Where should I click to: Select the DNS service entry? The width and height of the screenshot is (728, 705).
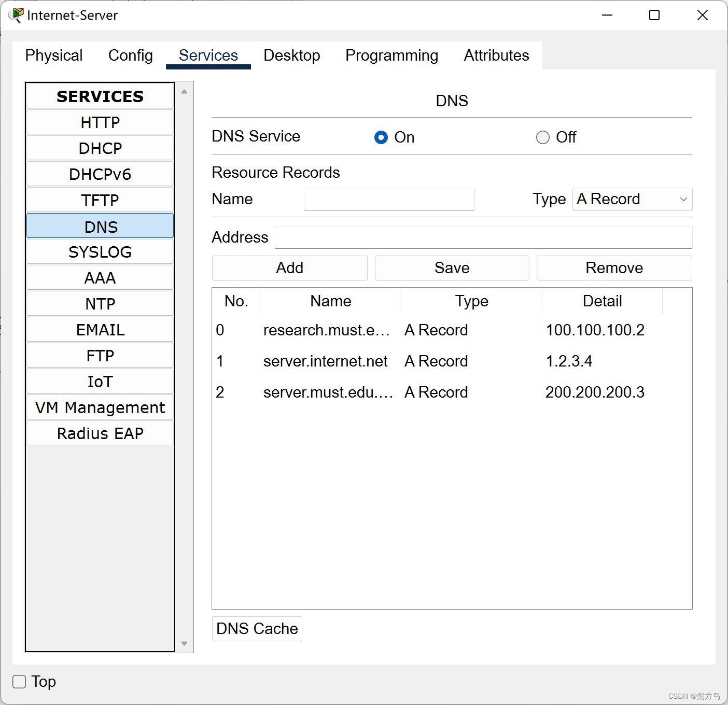coord(100,226)
